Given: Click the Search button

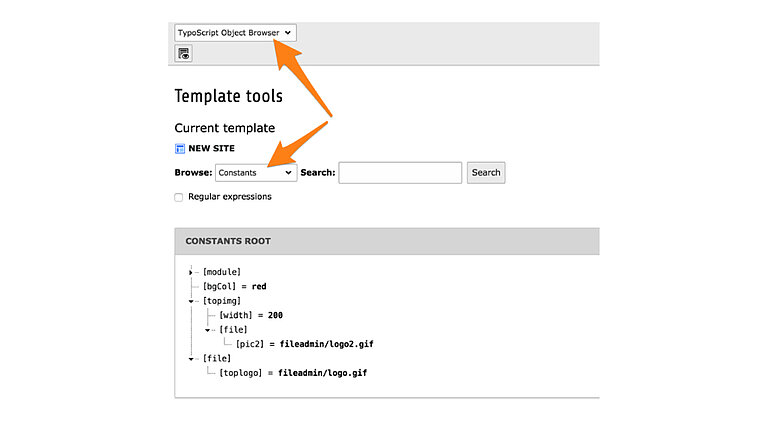Looking at the screenshot, I should coord(486,173).
